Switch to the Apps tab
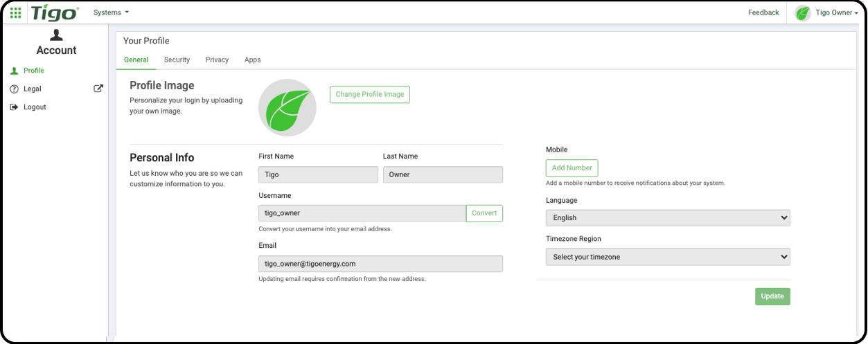The height and width of the screenshot is (344, 868). click(x=253, y=60)
